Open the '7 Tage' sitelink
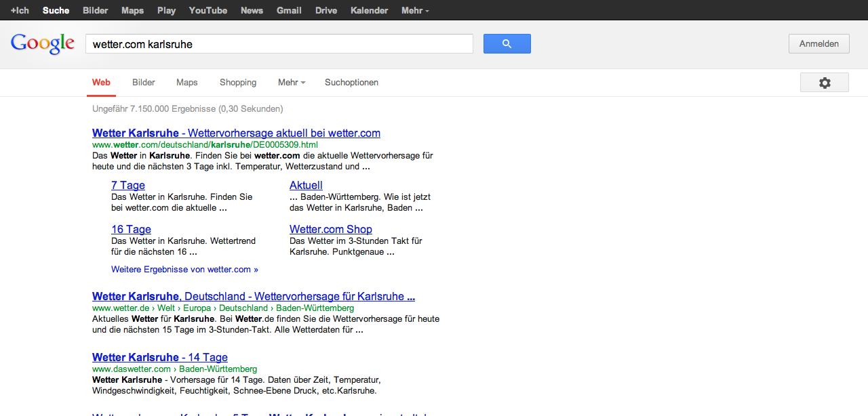 click(127, 185)
